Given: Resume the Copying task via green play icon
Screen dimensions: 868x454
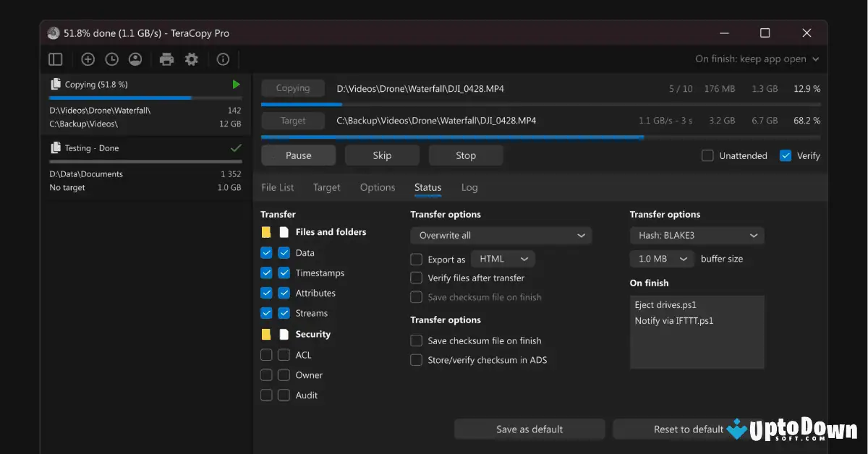Looking at the screenshot, I should click(236, 84).
